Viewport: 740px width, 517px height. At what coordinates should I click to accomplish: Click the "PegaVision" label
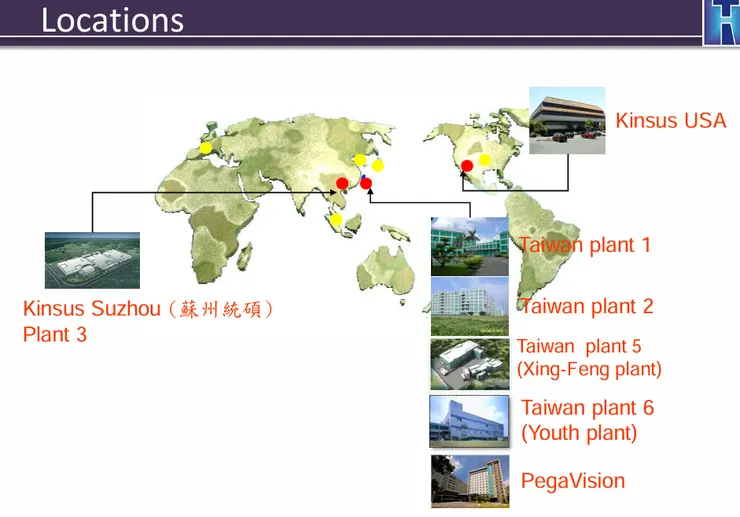[573, 481]
